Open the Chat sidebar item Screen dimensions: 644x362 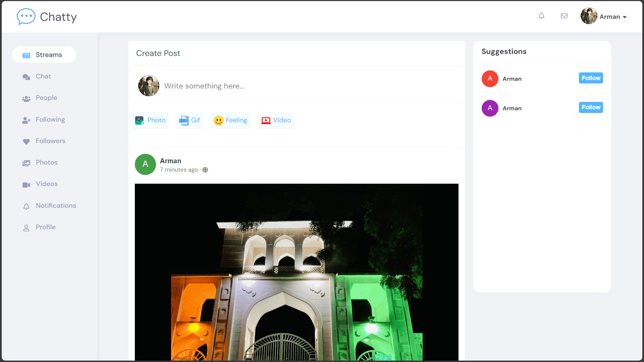43,76
